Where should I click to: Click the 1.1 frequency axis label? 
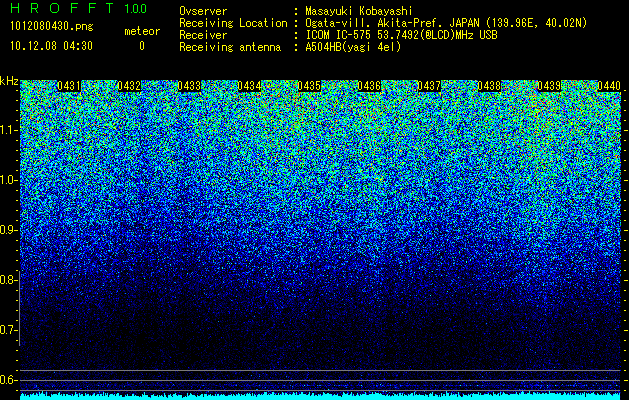[x=9, y=130]
